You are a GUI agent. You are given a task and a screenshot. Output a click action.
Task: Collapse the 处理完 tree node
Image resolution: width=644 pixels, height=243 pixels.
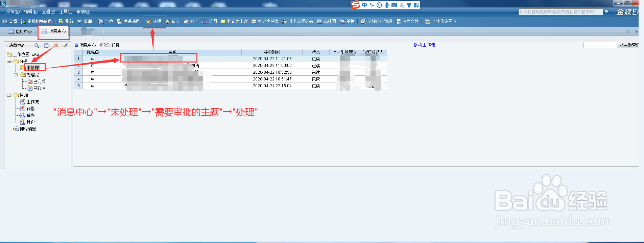16,75
